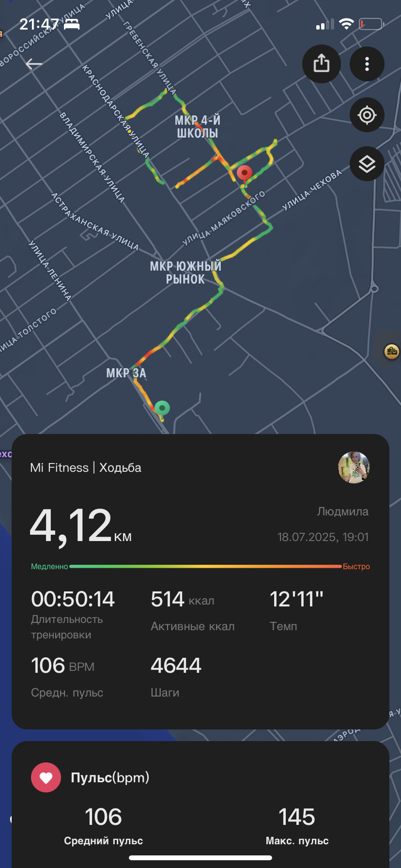Open the three-dot more options menu
Image resolution: width=401 pixels, height=868 pixels.
point(367,63)
